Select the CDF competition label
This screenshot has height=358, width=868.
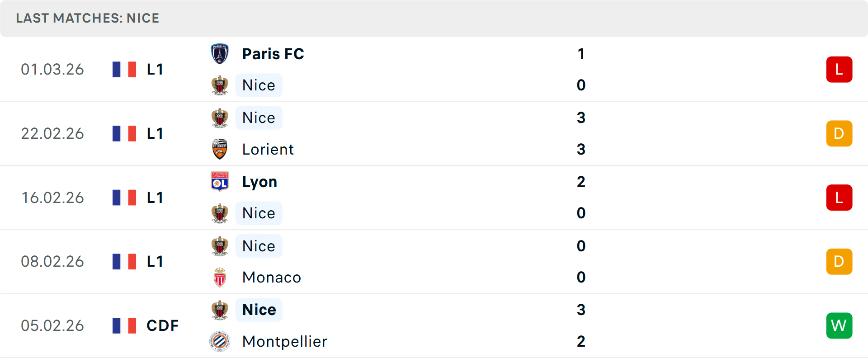pos(162,325)
